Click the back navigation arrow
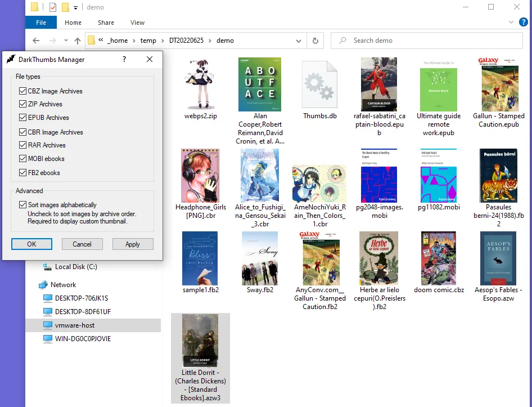 coord(35,40)
